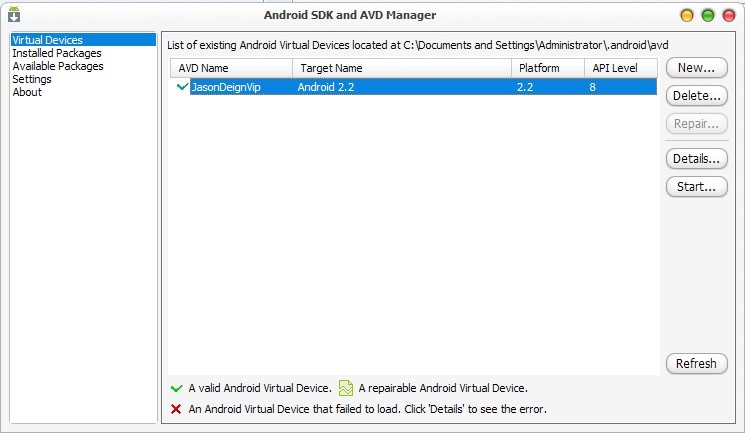The image size is (745, 433).
Task: Sort by Platform column header
Action: coord(548,68)
